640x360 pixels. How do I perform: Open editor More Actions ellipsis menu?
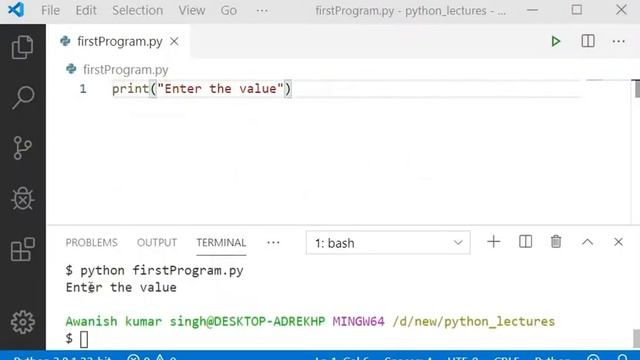[618, 41]
